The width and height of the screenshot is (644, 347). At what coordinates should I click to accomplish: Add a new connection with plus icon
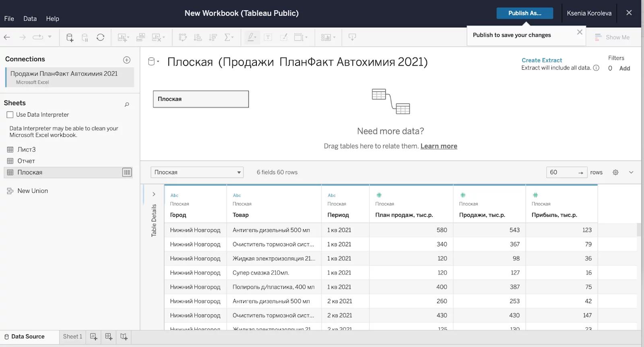[x=127, y=60]
